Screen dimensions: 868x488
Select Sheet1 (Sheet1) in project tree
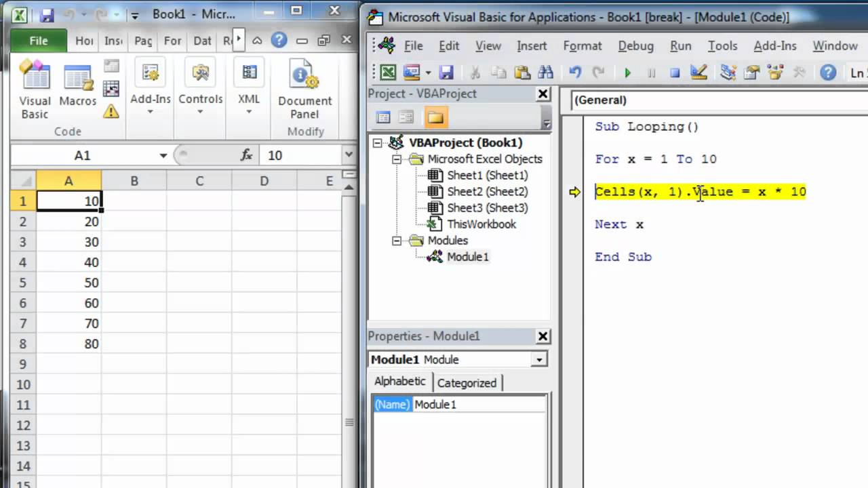[x=487, y=176]
